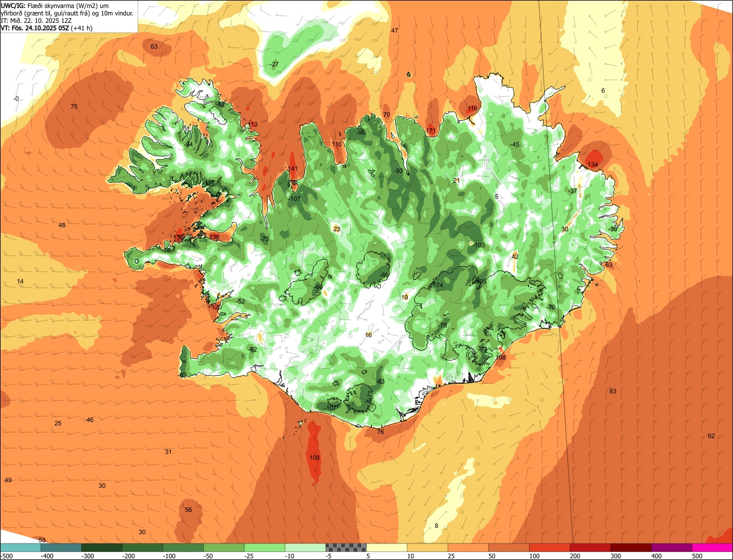Screen dimensions: 733x560
Task: Click the dark green -300 to -200 legend swatch
Action: [x=102, y=547]
